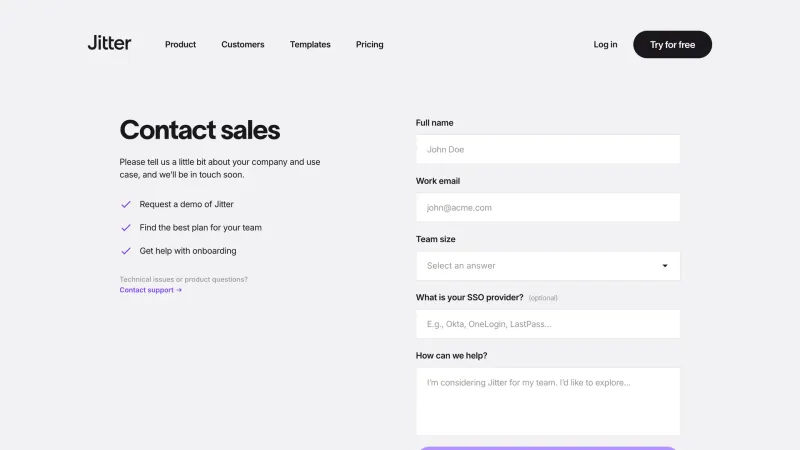The width and height of the screenshot is (800, 450).
Task: Click the arrow icon after Contact support
Action: point(179,290)
